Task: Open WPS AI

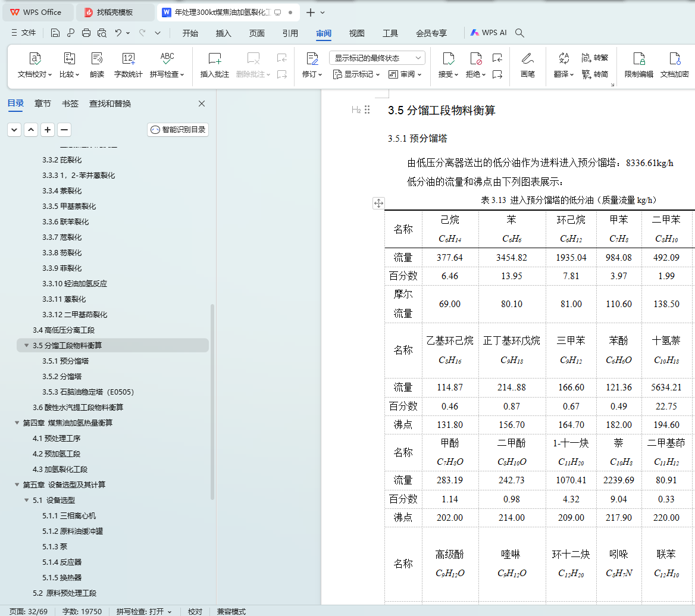Action: click(x=489, y=33)
